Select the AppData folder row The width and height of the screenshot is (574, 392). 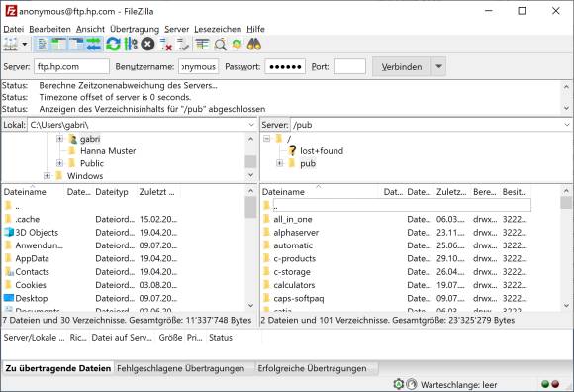point(90,258)
